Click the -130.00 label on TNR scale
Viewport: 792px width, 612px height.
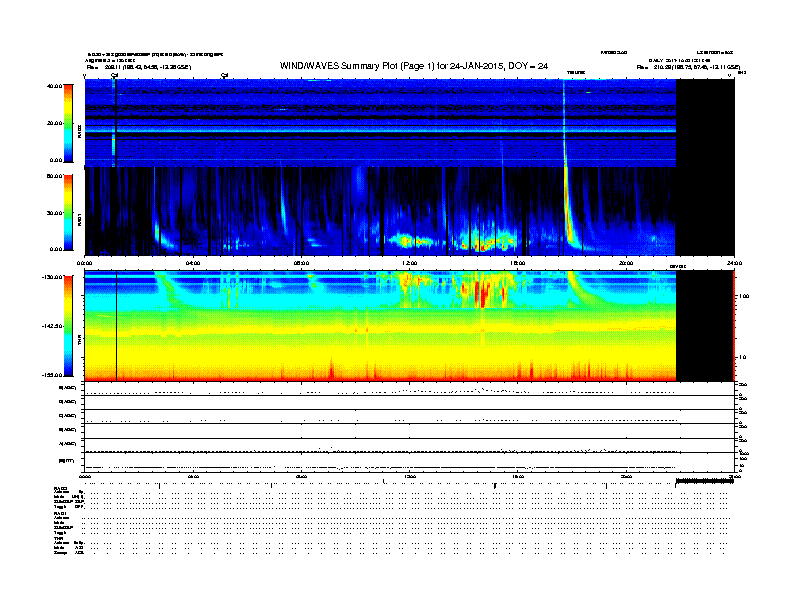53,277
